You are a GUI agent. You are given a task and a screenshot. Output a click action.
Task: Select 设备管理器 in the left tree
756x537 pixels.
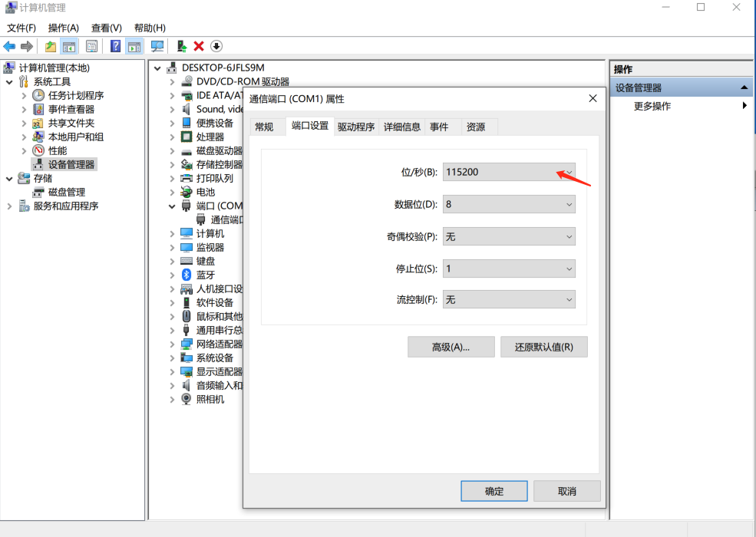pyautogui.click(x=71, y=164)
